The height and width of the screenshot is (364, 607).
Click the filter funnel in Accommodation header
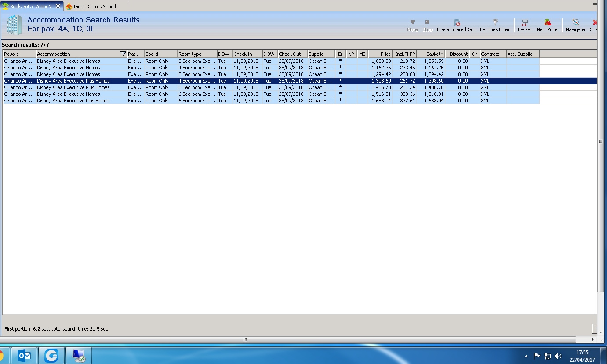pyautogui.click(x=123, y=54)
